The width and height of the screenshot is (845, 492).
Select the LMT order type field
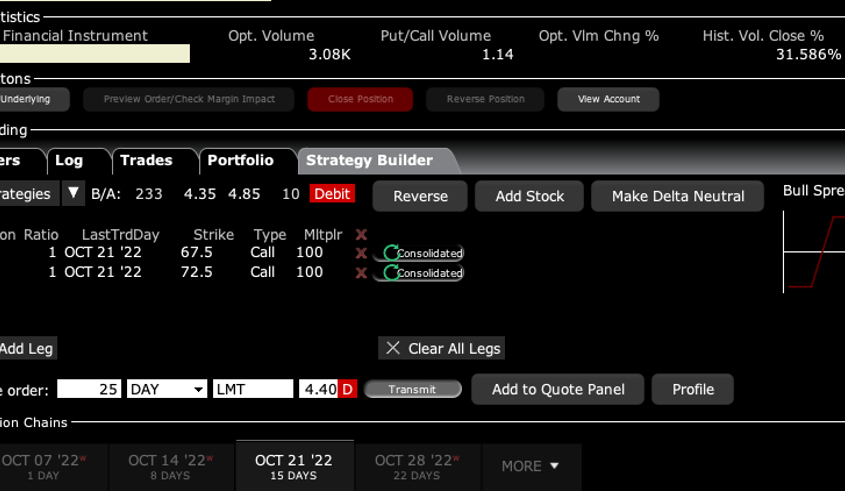click(x=253, y=389)
